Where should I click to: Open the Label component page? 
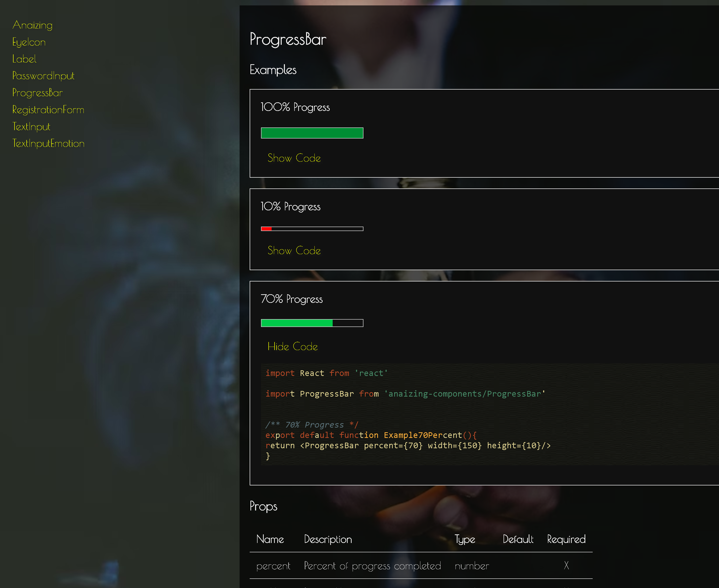tap(24, 59)
